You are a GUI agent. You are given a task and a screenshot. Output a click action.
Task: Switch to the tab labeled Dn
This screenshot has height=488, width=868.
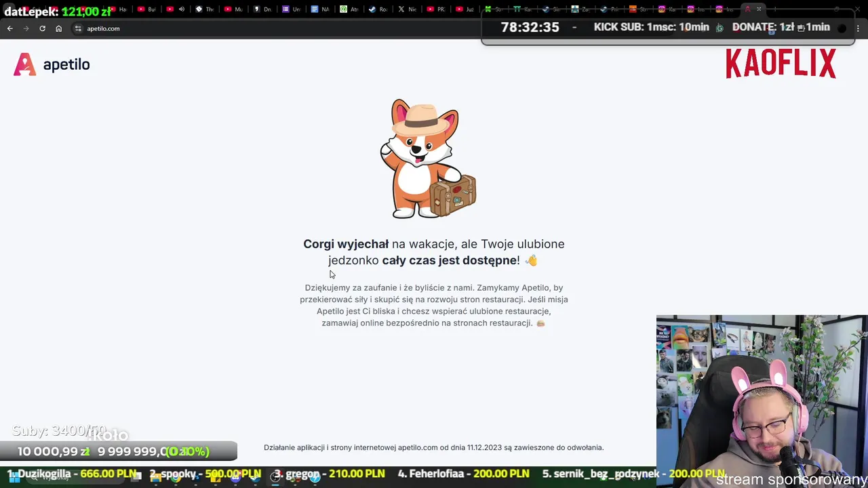click(262, 9)
